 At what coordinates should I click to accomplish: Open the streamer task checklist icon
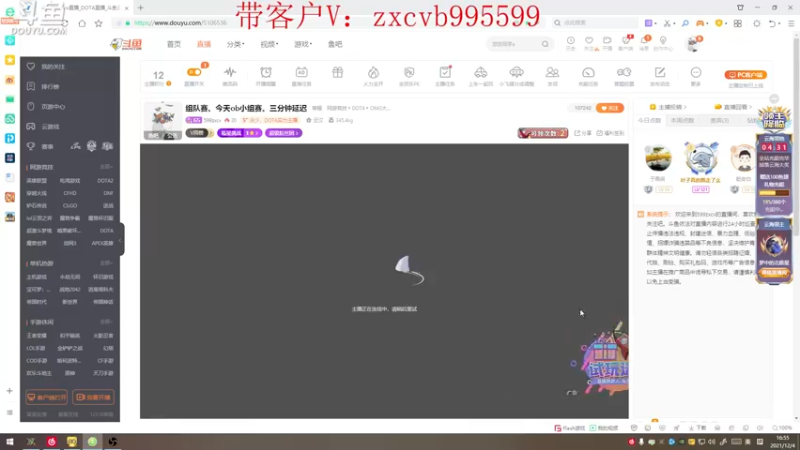[445, 72]
